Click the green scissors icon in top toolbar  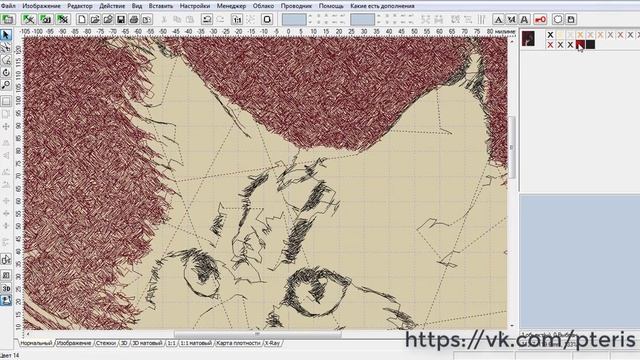(x=29, y=19)
